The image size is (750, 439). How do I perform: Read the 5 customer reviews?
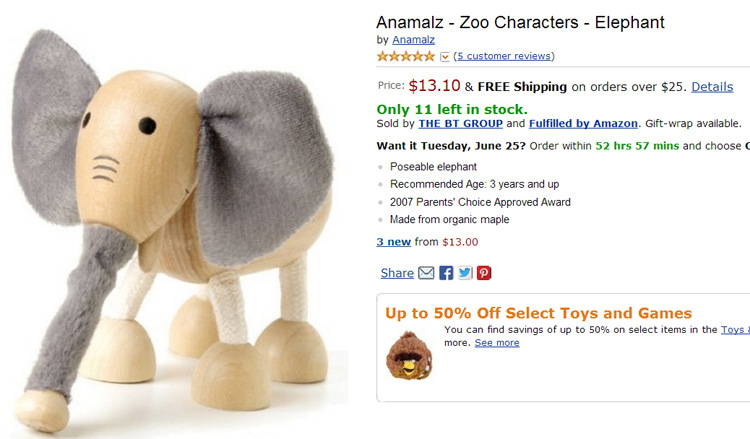(x=504, y=56)
